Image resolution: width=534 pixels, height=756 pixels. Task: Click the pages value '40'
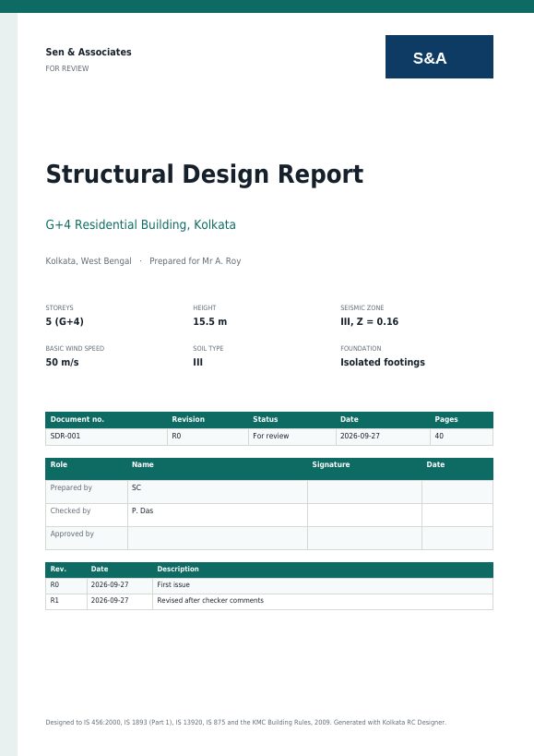(x=461, y=436)
